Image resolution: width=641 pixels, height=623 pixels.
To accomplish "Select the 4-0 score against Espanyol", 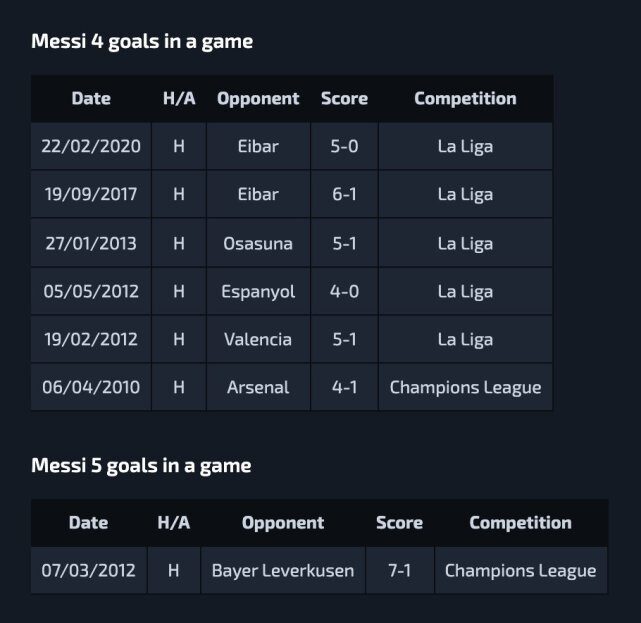I will [344, 292].
